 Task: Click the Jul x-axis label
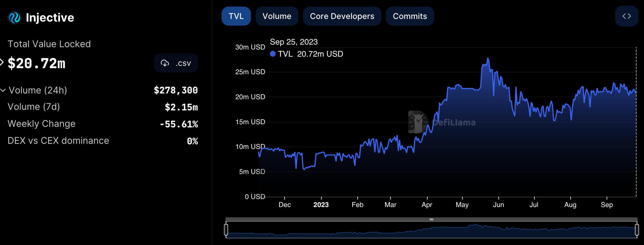pyautogui.click(x=534, y=205)
